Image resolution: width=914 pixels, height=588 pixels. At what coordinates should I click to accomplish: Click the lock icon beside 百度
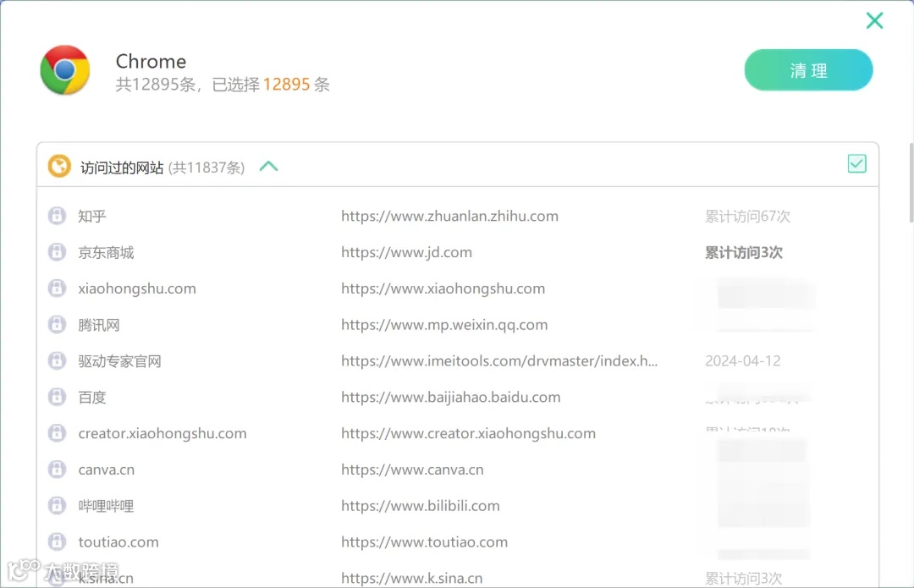(x=57, y=397)
